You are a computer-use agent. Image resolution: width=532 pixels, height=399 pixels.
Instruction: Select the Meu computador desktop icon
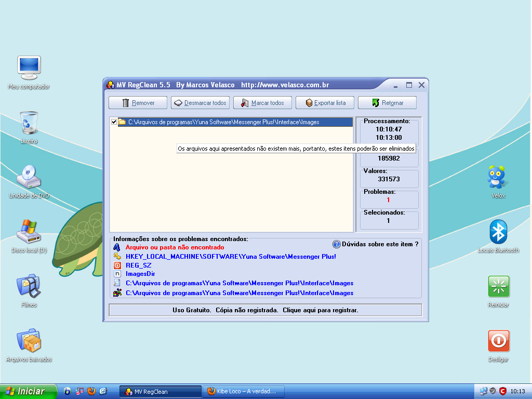(x=29, y=72)
